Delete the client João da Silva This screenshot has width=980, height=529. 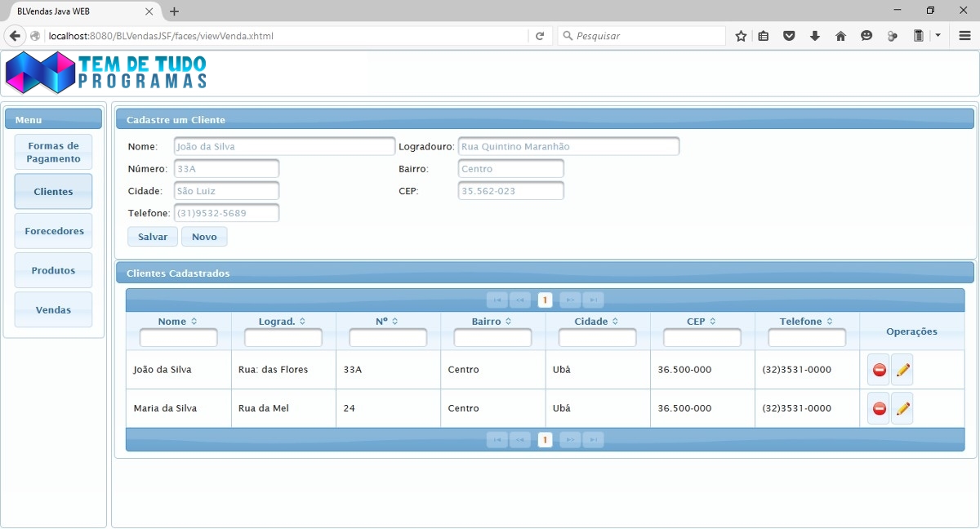tap(878, 369)
